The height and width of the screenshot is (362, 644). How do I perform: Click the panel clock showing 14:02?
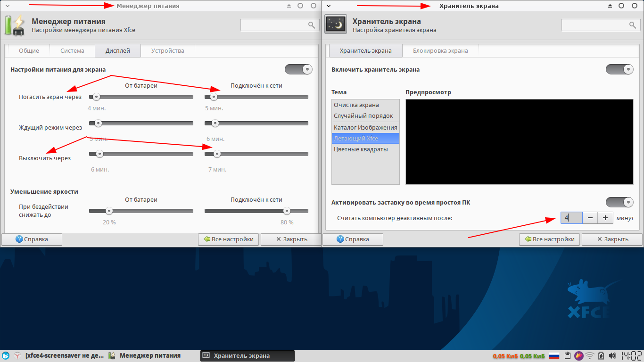tap(632, 356)
